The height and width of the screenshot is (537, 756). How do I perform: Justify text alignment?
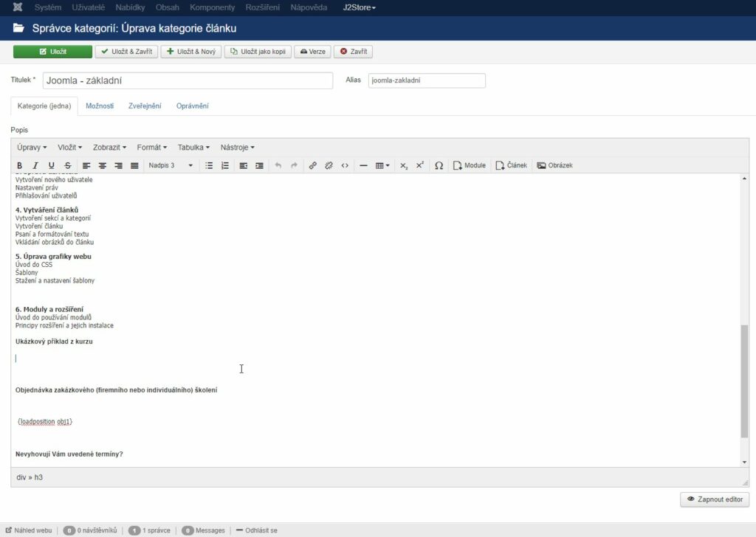tap(134, 165)
